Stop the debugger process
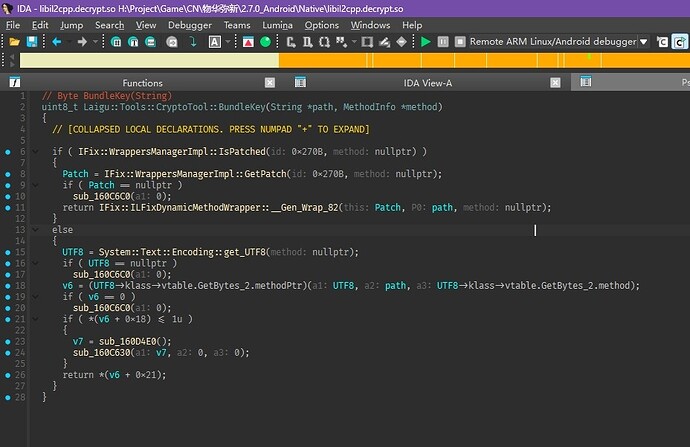Image resolution: width=690 pixels, height=447 pixels. [x=460, y=42]
